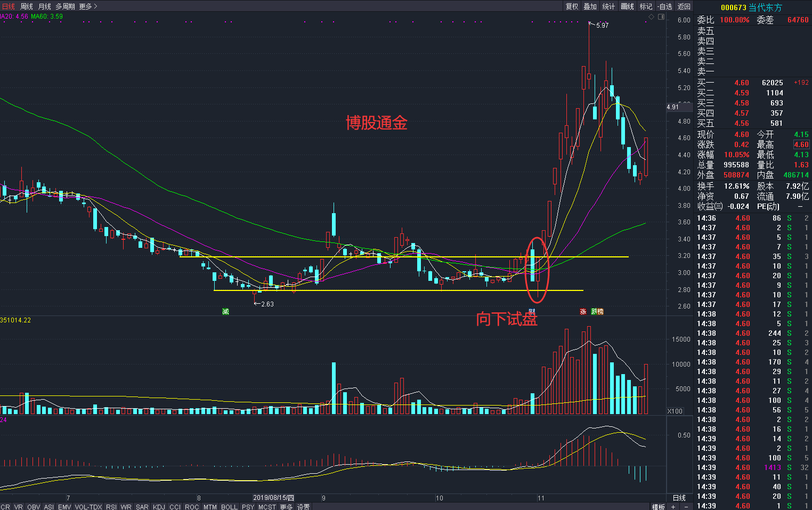Select the 日线 daily tab

pos(9,6)
